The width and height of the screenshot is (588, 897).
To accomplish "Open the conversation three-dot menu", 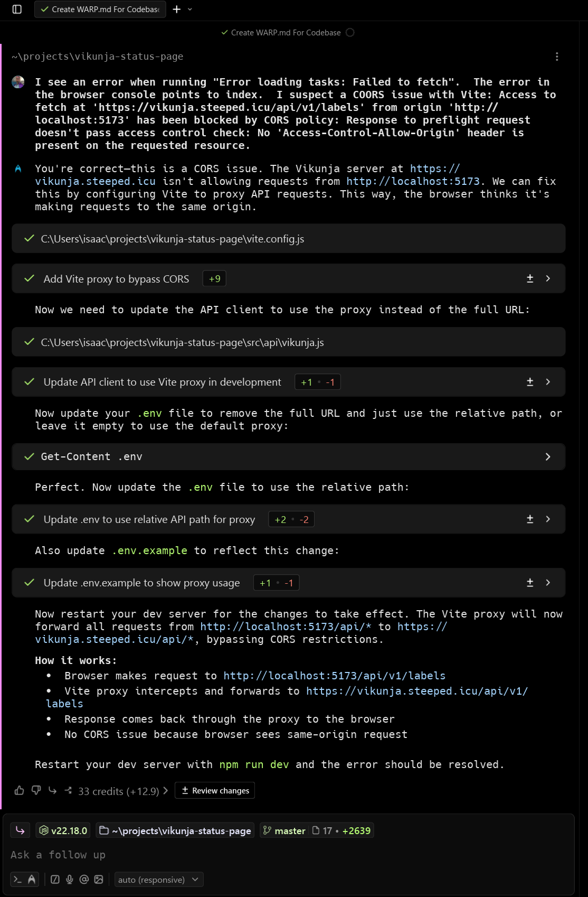I will [x=557, y=57].
